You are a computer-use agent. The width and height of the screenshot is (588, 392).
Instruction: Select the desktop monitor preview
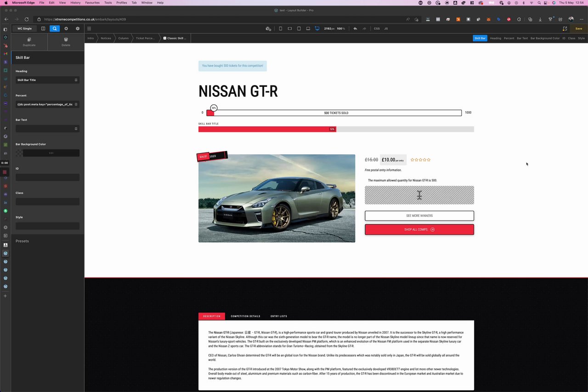click(317, 28)
